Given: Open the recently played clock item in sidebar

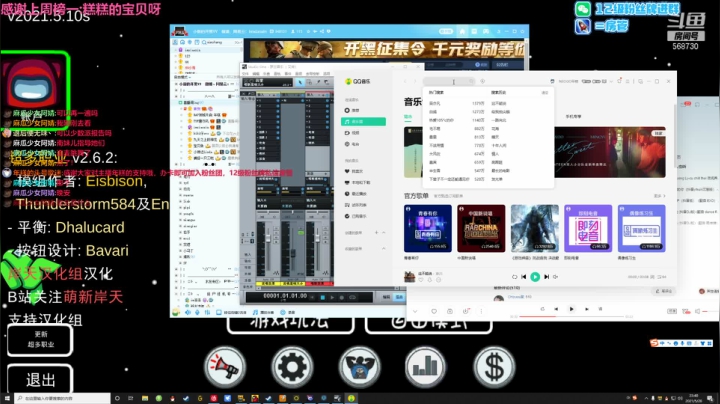Looking at the screenshot, I should point(355,194).
